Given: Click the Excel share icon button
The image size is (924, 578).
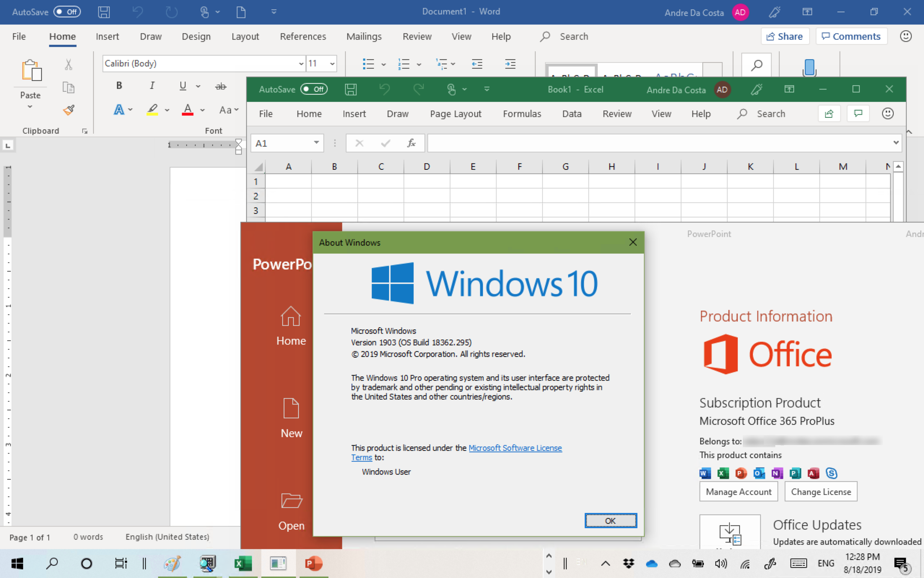Looking at the screenshot, I should coord(829,113).
